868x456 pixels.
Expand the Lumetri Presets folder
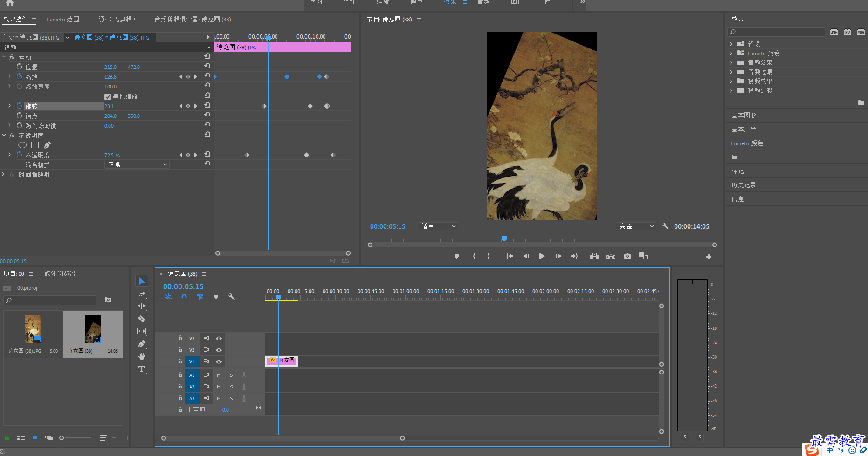731,53
